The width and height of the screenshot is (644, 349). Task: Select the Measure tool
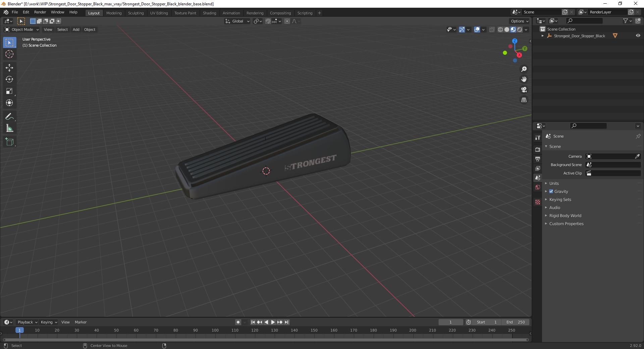(9, 129)
